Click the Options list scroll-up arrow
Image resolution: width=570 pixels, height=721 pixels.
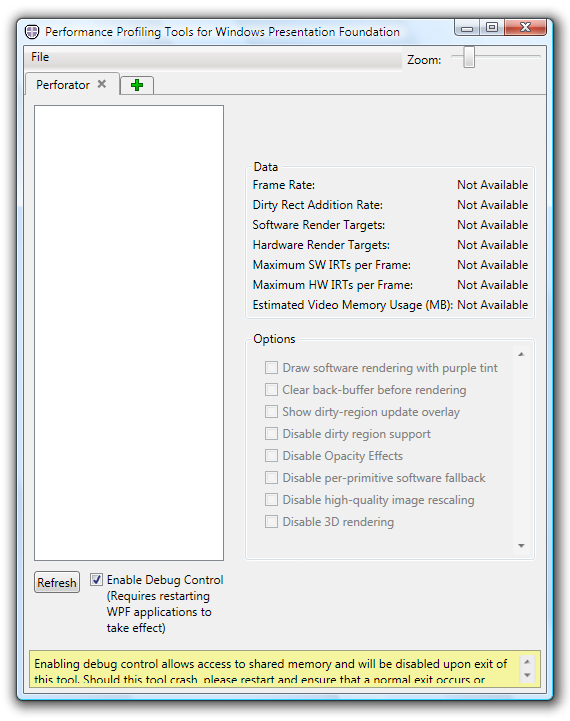point(521,354)
